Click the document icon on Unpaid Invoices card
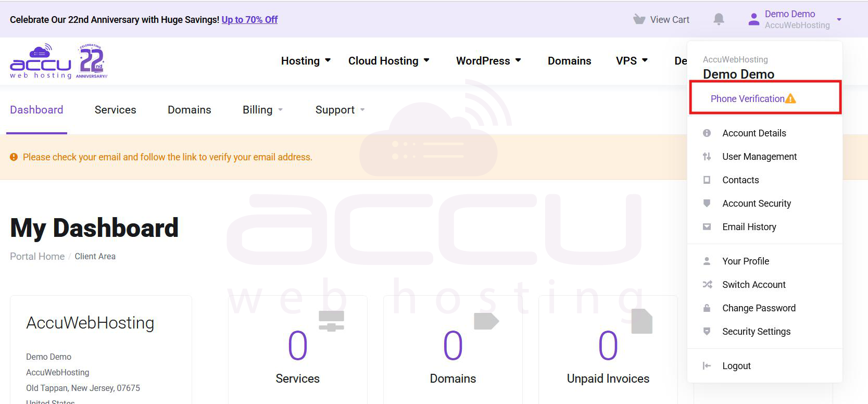Screen dimensions: 868x404 coord(641,321)
